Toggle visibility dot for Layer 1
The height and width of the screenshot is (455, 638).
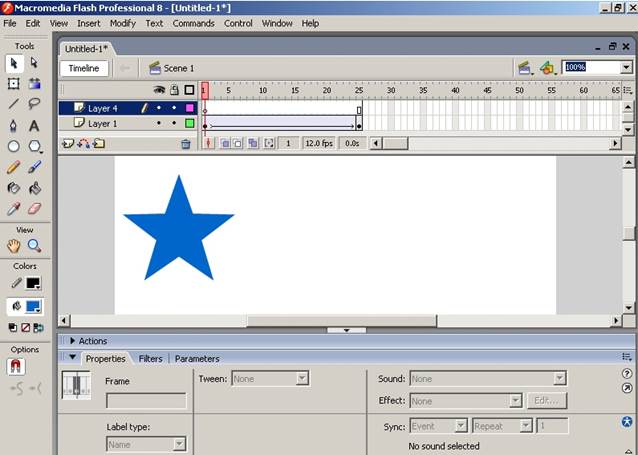coord(159,123)
